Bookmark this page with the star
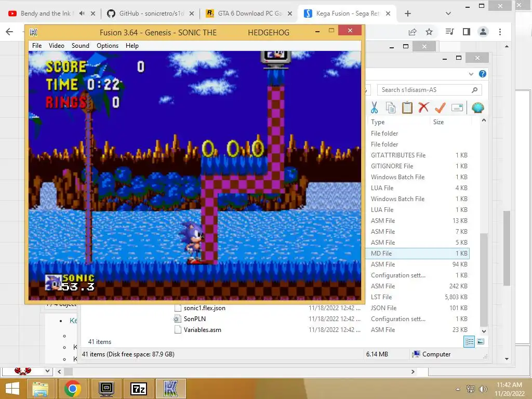Image resolution: width=532 pixels, height=399 pixels. click(429, 32)
